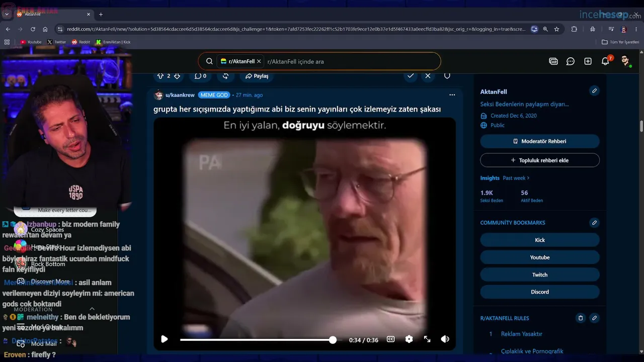The width and height of the screenshot is (644, 362).
Task: Open the Insights link
Action: click(490, 178)
